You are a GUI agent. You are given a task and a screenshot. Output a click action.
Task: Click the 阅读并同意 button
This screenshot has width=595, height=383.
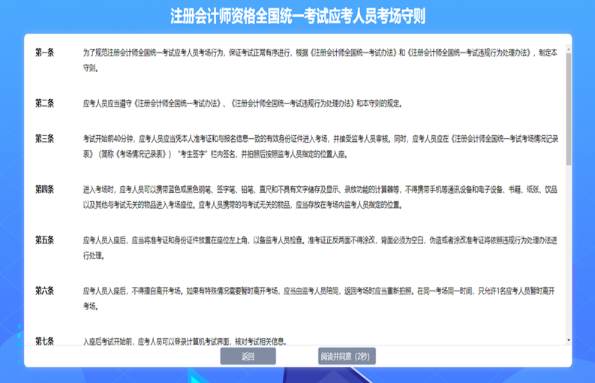pyautogui.click(x=347, y=356)
